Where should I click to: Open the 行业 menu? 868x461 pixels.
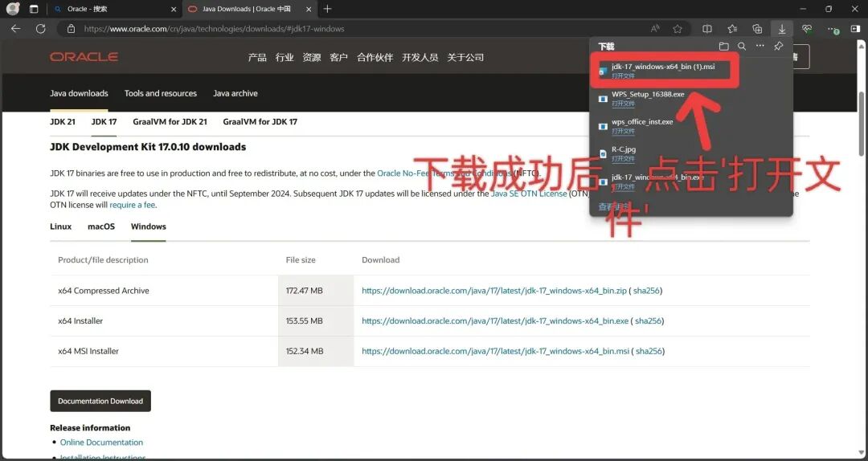click(x=285, y=58)
